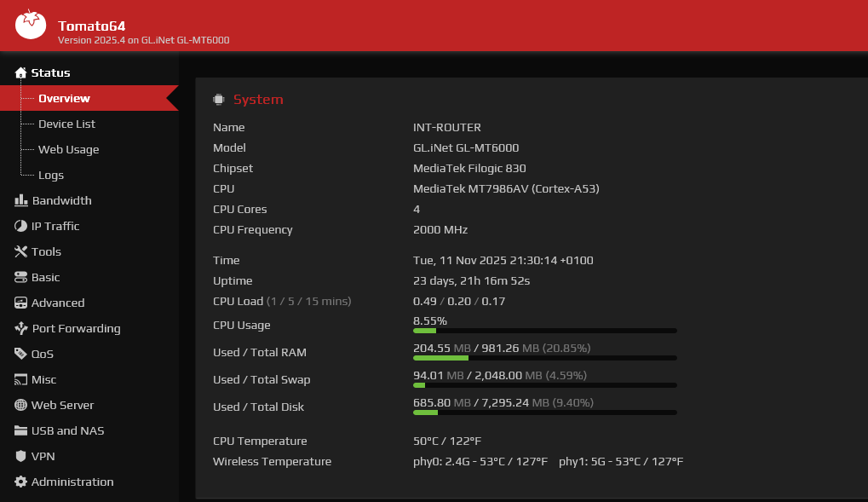Click the Basic toggle switch icon
Image resolution: width=868 pixels, height=502 pixels.
pos(20,277)
